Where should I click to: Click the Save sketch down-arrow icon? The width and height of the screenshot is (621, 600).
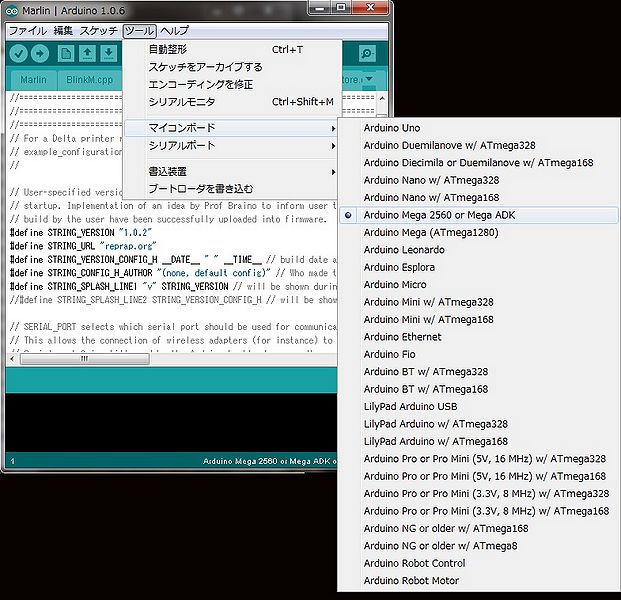(x=109, y=53)
